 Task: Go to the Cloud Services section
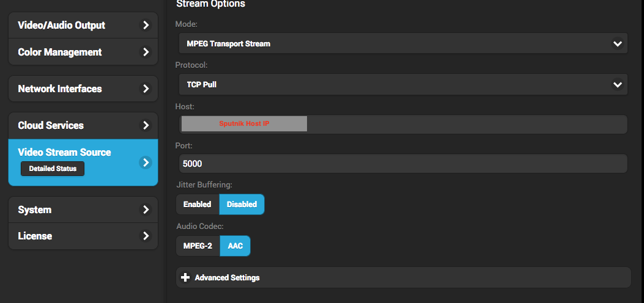(x=51, y=126)
